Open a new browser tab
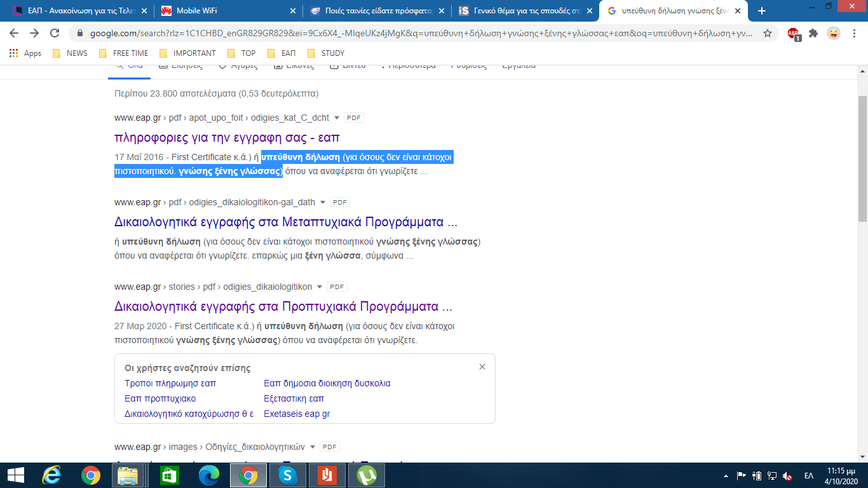Image resolution: width=868 pixels, height=488 pixels. click(762, 11)
